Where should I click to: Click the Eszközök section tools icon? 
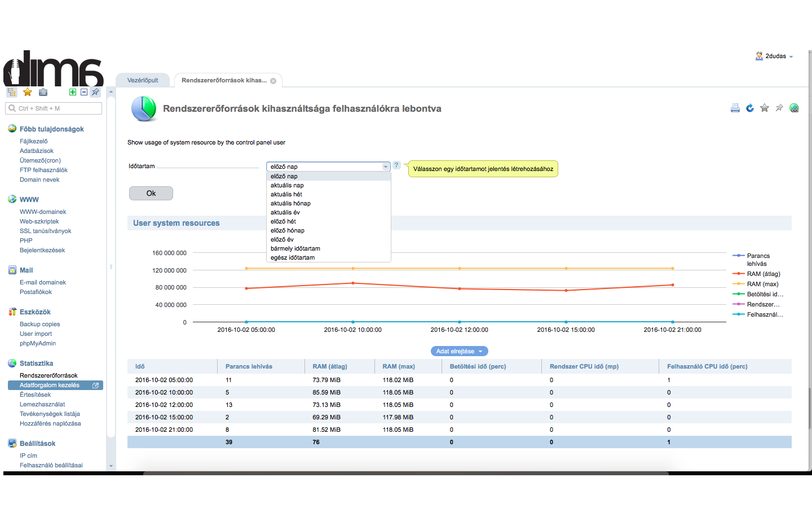[x=12, y=312]
